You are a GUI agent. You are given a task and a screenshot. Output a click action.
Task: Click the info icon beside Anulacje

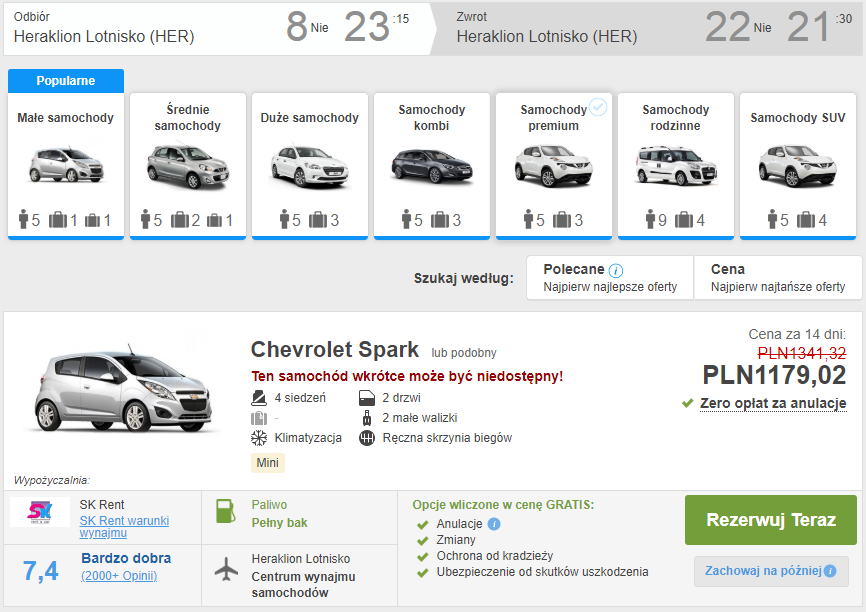coord(494,524)
